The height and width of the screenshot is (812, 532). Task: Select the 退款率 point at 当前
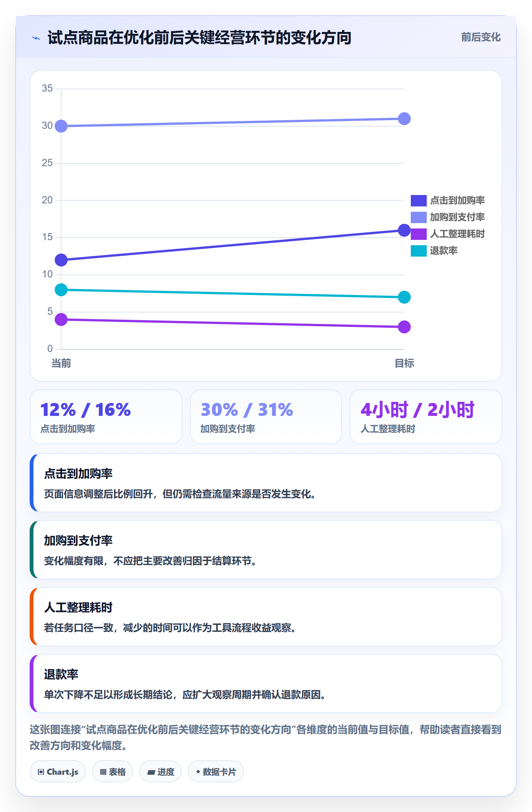point(61,290)
